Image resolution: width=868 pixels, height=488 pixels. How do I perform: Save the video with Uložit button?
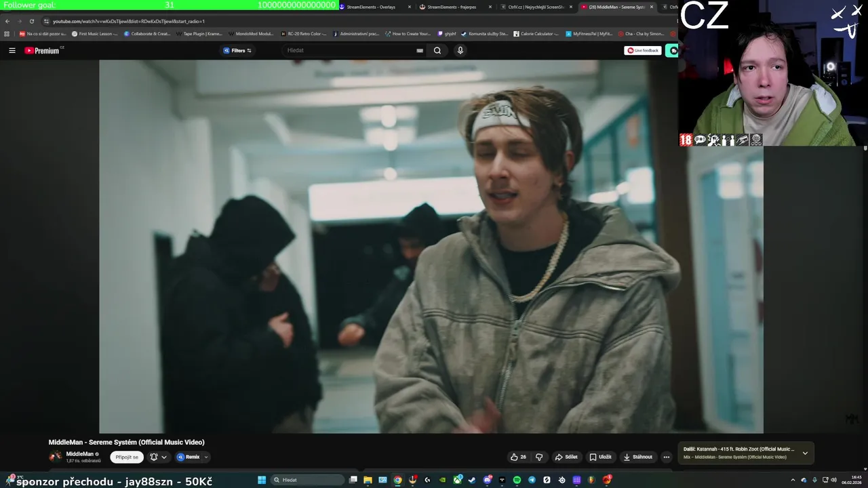600,457
